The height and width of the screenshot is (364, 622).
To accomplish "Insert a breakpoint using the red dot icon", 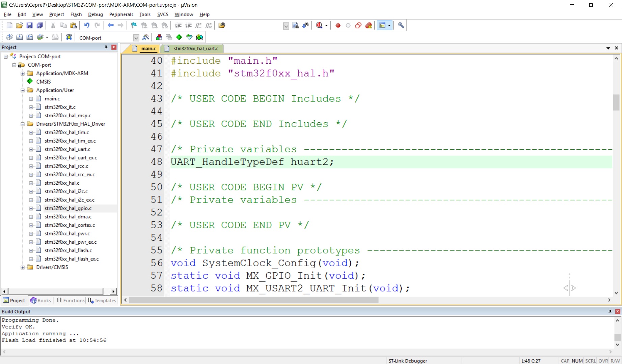I will [338, 25].
